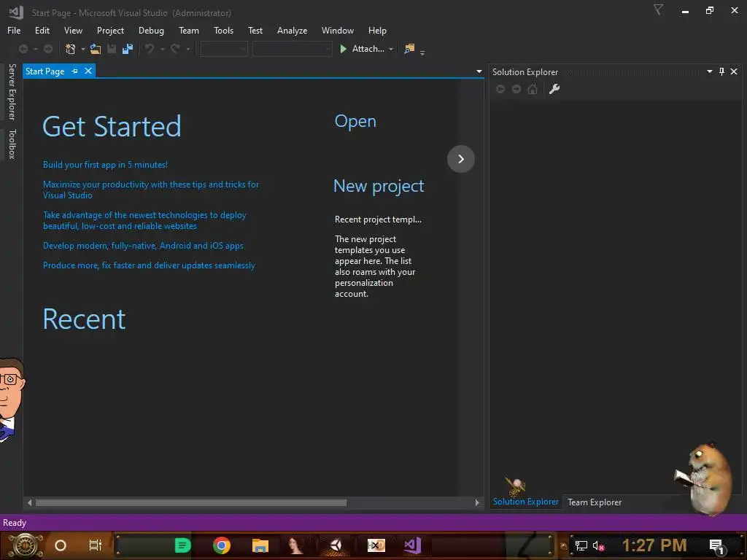Open the New Project icon dropdown arrow
The width and height of the screenshot is (747, 560).
click(83, 49)
